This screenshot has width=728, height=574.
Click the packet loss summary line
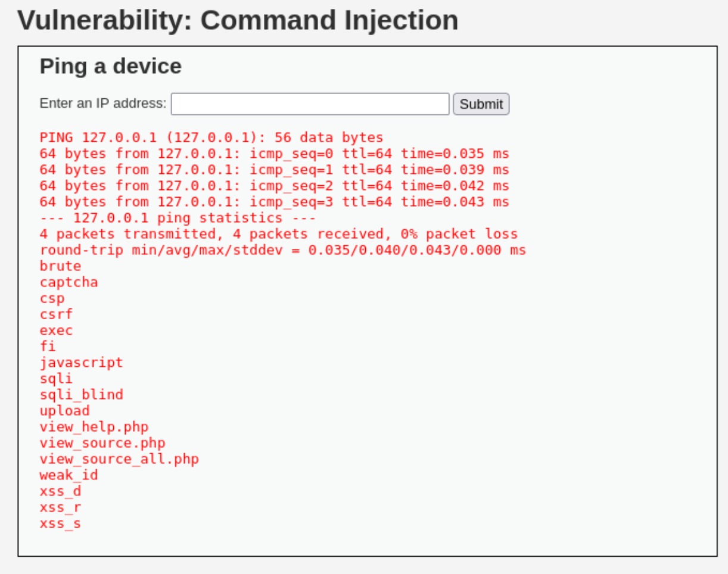tap(279, 234)
